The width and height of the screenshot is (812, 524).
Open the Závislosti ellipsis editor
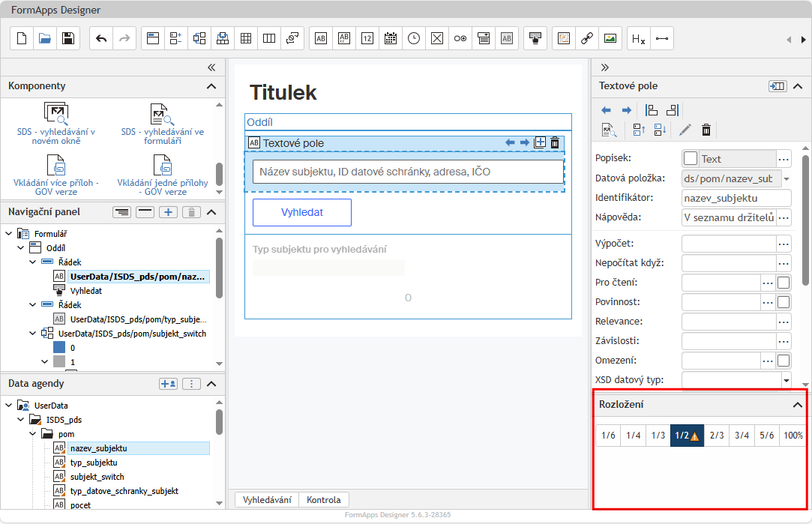(x=784, y=341)
